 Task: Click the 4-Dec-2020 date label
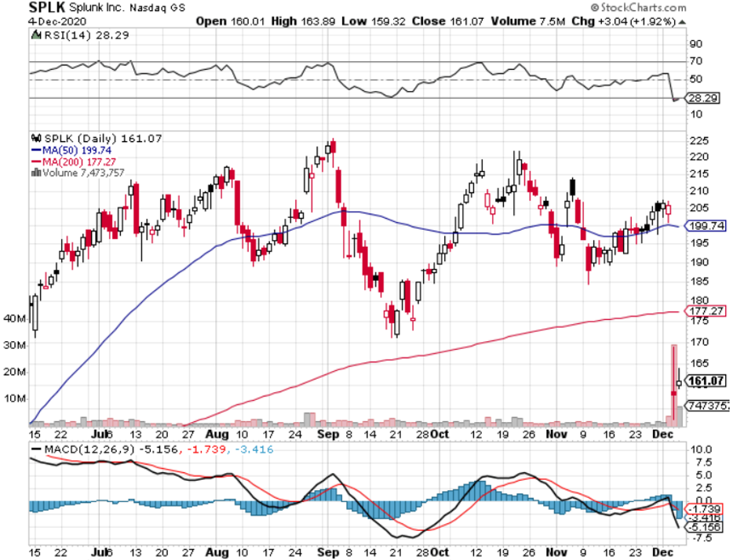57,21
